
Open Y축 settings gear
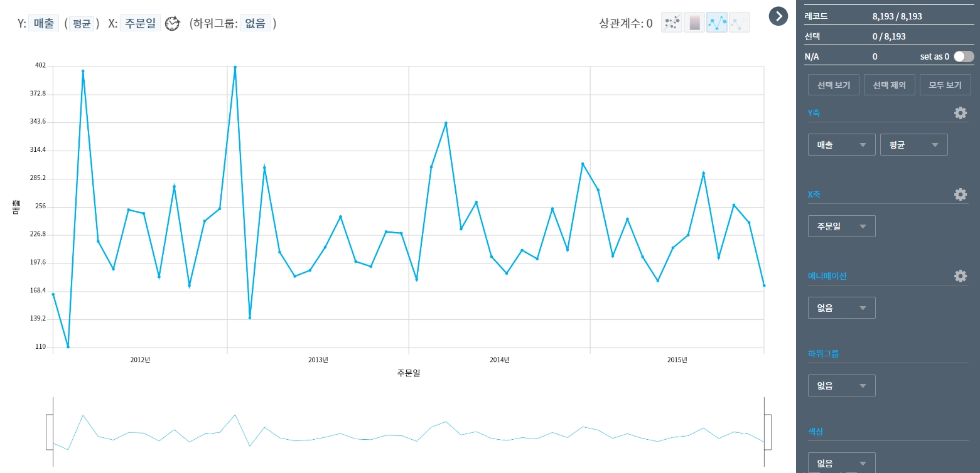961,113
